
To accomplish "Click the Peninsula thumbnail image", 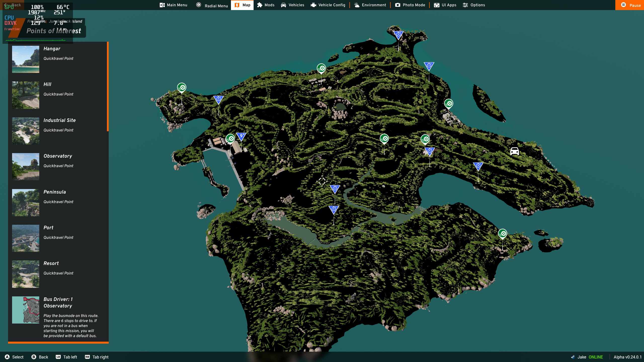I will (x=26, y=203).
